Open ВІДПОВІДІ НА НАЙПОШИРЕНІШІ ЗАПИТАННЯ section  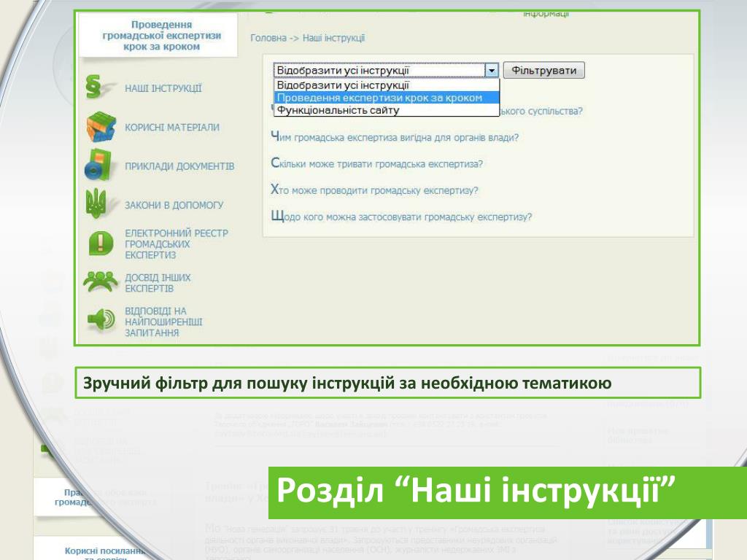pos(163,322)
